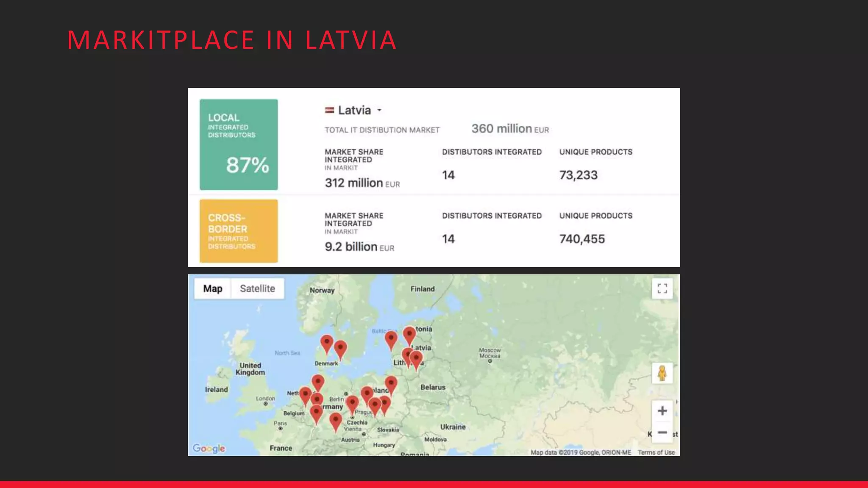Click the Total IT Distibution Market label
This screenshot has width=868, height=488.
tap(382, 130)
